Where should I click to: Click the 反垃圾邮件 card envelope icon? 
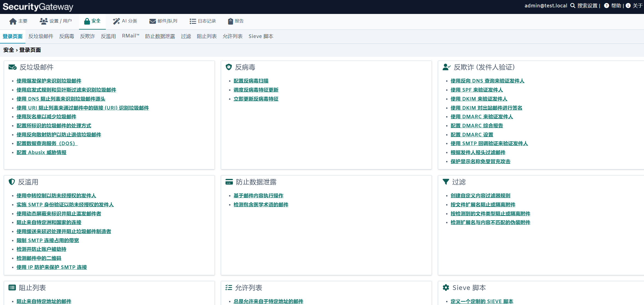click(13, 67)
